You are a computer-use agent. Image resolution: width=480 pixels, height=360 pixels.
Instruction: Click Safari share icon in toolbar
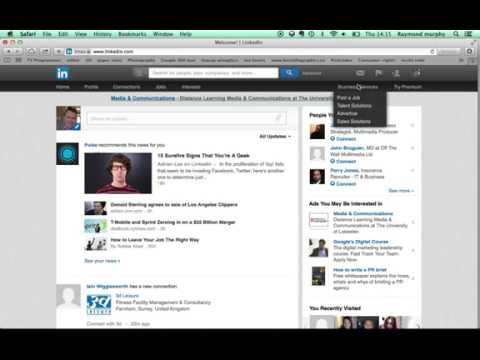[45, 51]
